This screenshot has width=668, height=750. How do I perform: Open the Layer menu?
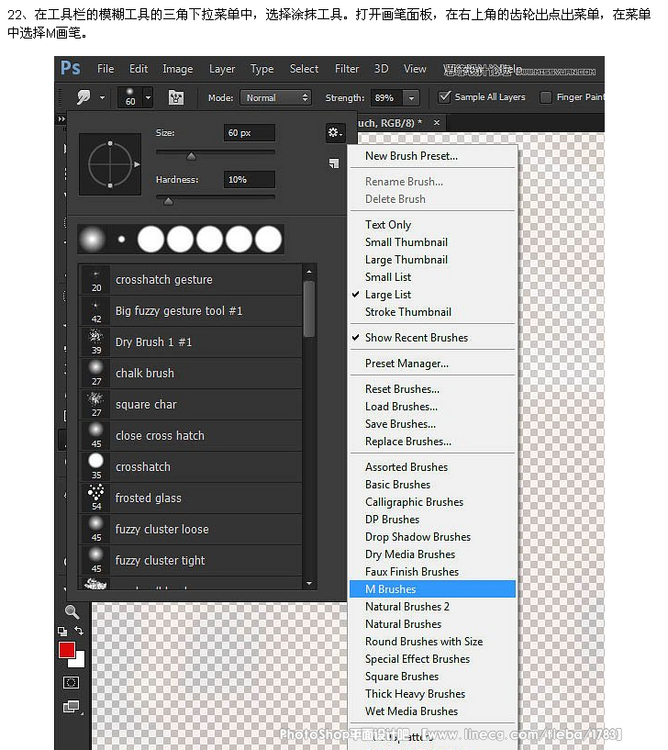coord(222,69)
